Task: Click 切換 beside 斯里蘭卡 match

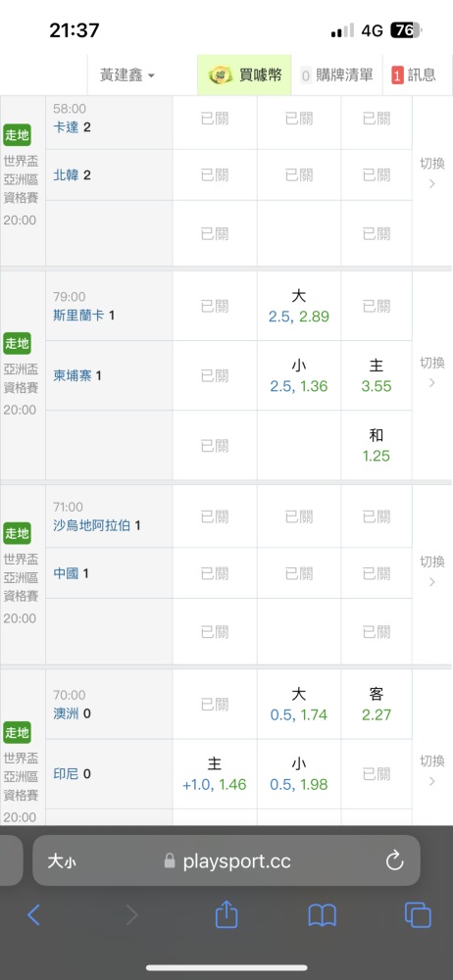Action: [431, 371]
